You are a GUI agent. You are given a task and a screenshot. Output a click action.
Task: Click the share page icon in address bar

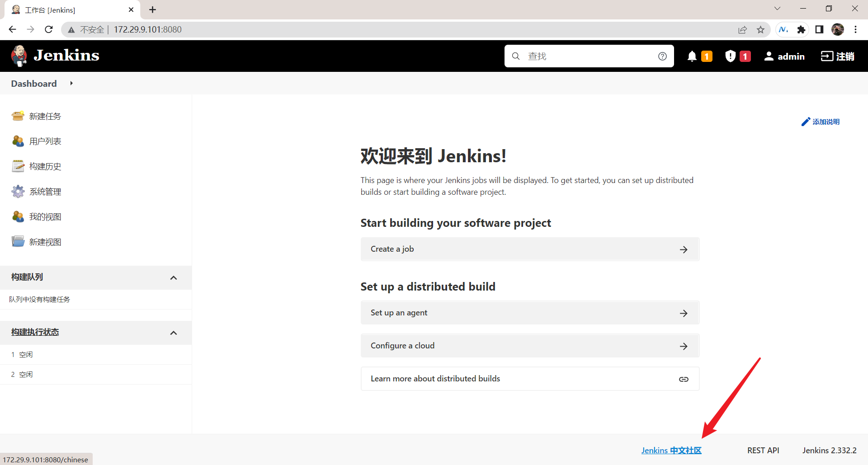coord(742,29)
